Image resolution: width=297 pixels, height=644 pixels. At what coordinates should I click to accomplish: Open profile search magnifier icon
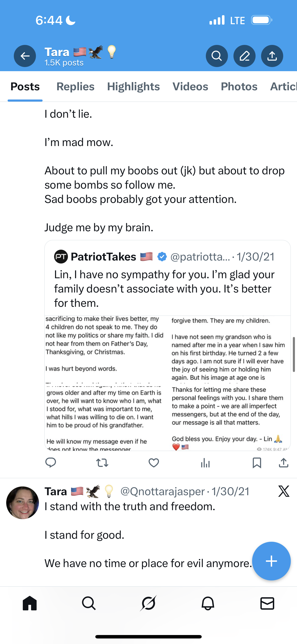[216, 56]
